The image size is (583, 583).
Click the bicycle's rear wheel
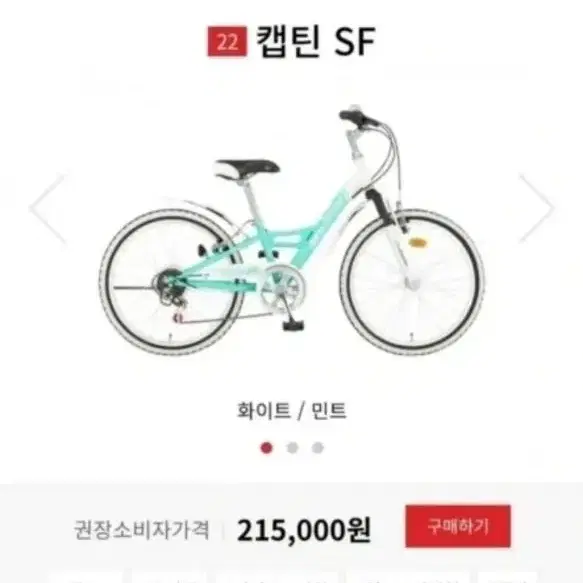pos(172,282)
